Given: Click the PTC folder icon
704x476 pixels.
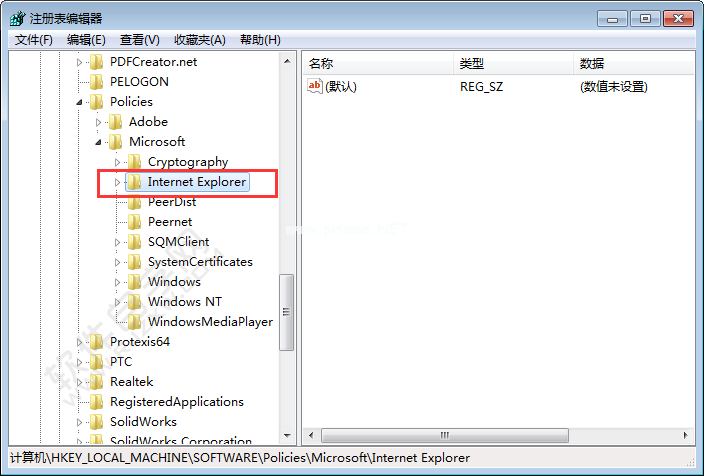Looking at the screenshot, I should pos(96,361).
